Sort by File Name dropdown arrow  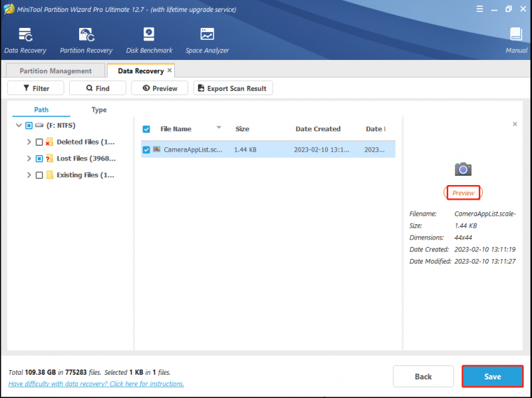coord(219,128)
